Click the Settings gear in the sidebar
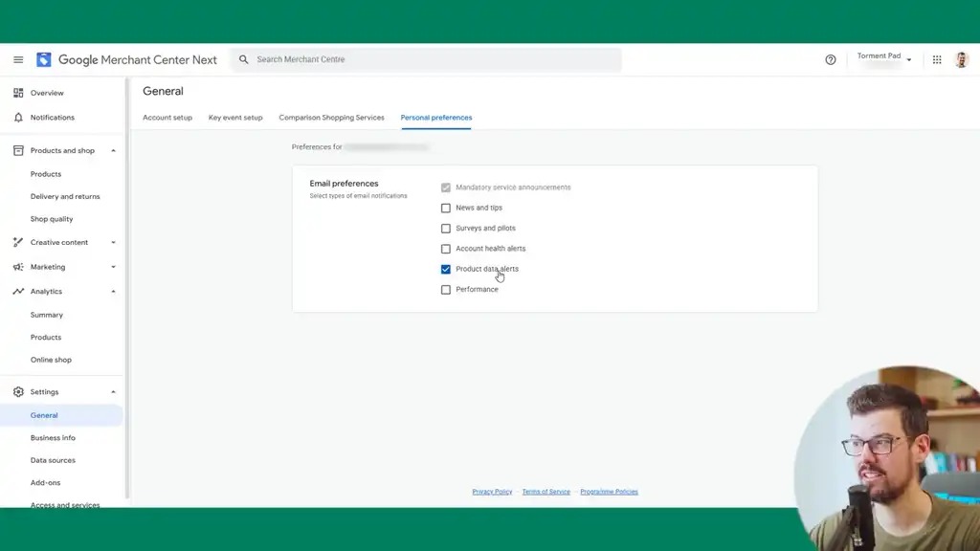 coord(17,391)
